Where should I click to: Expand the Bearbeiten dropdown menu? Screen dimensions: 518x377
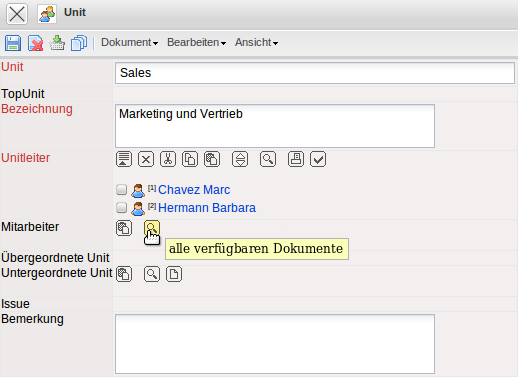[197, 42]
